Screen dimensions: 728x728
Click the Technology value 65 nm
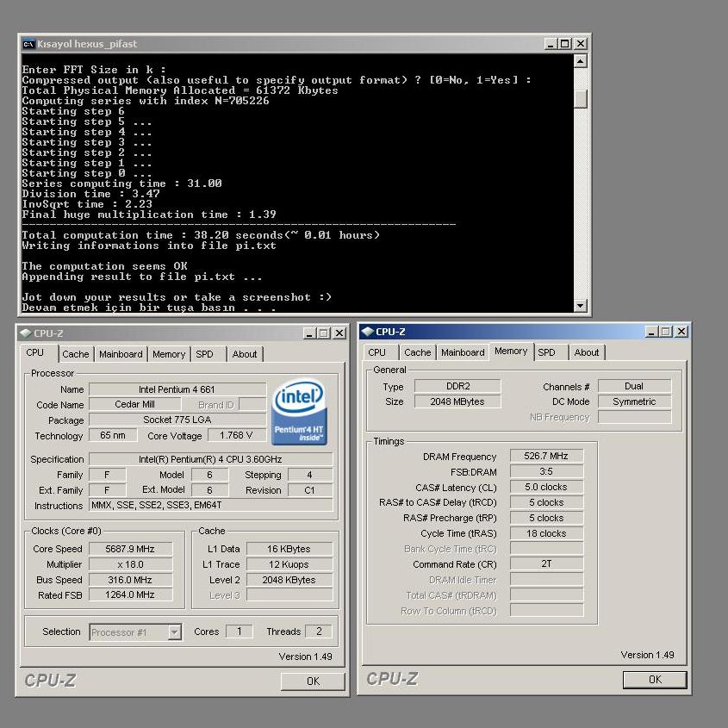point(113,435)
